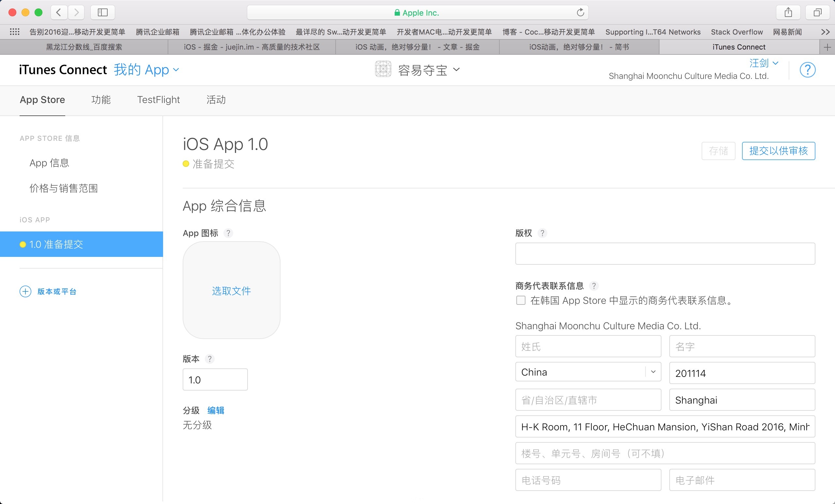The image size is (835, 504).
Task: Click the 编辑 link next to 分级
Action: (x=216, y=410)
